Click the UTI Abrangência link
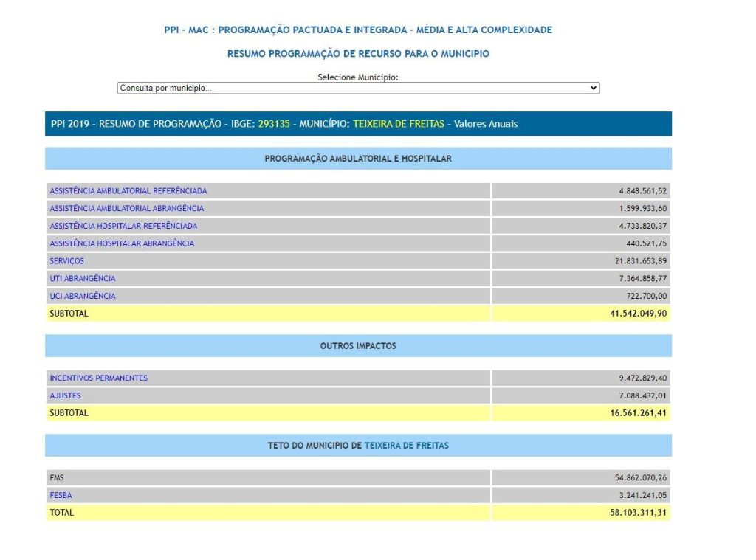Screen dimensions: 756x560 click(82, 279)
